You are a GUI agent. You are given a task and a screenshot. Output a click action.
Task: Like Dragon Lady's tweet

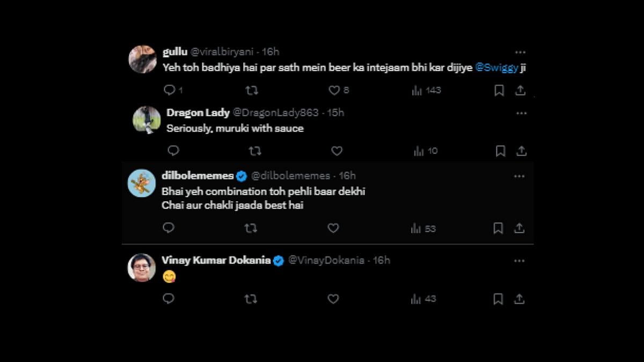point(336,151)
